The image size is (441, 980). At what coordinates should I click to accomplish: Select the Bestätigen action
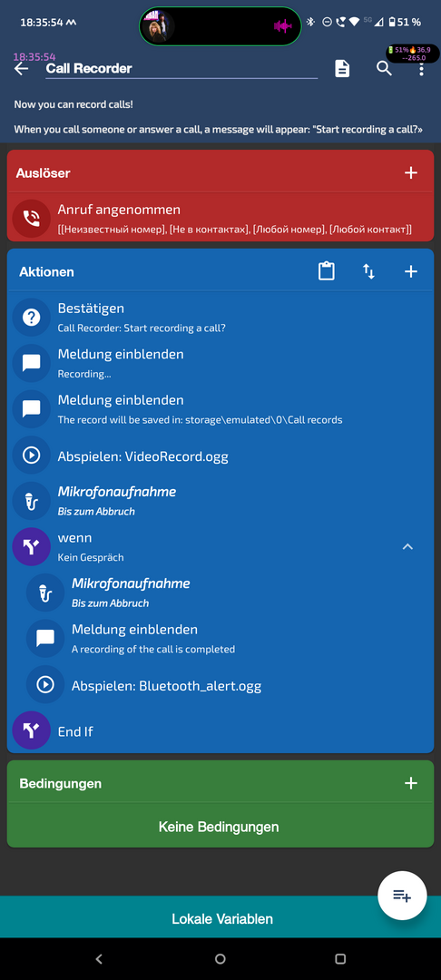pyautogui.click(x=220, y=318)
